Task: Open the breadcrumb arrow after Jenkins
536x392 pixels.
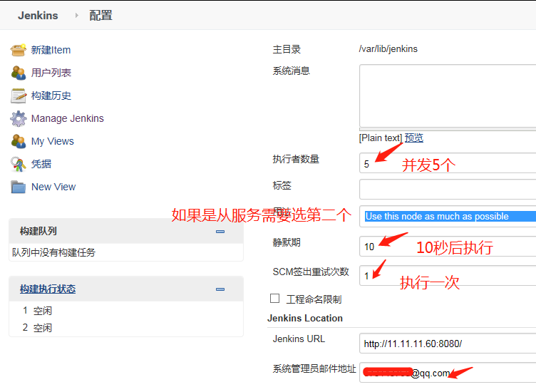Action: (x=76, y=16)
